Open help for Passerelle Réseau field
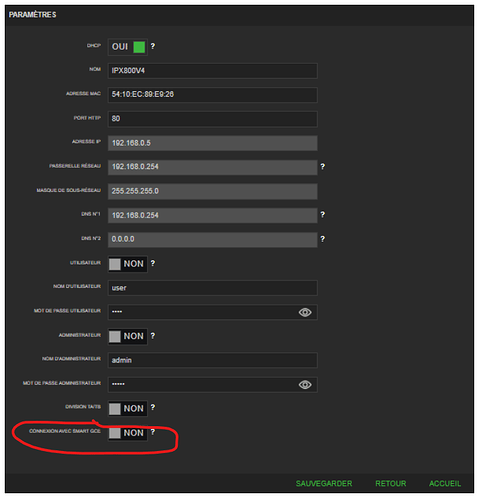This screenshot has height=500, width=483. click(x=322, y=167)
